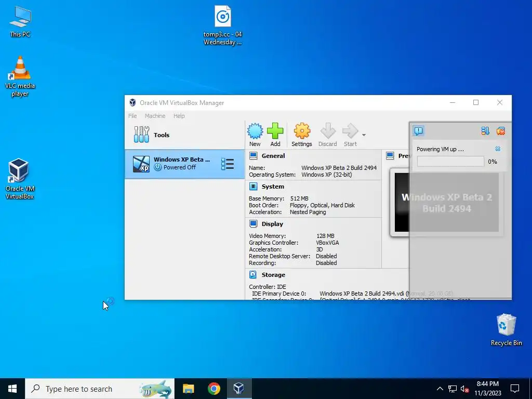Click the System section chip icon

coord(253,187)
